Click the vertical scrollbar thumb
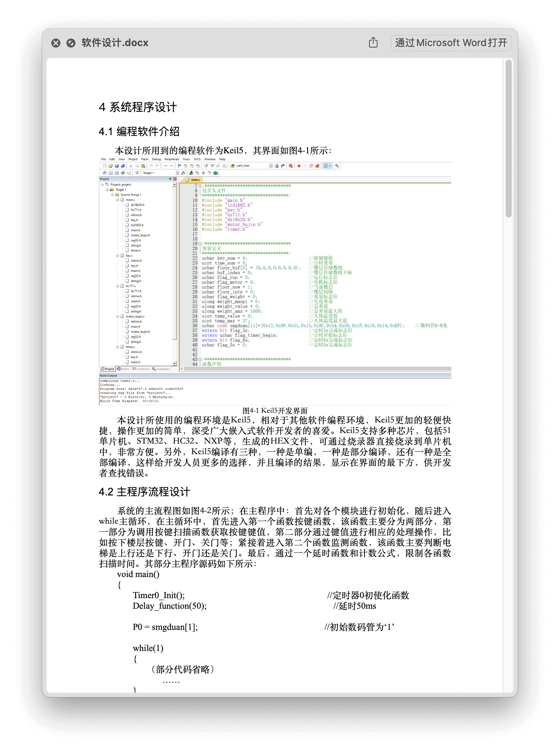 coord(508,139)
